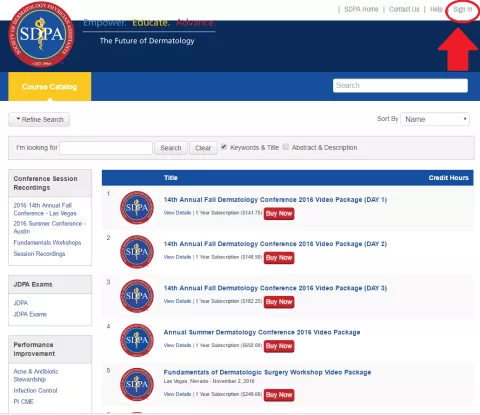480x415 pixels.
Task: Open the 14th Annual Fall Conference DAY 1 title
Action: click(275, 200)
